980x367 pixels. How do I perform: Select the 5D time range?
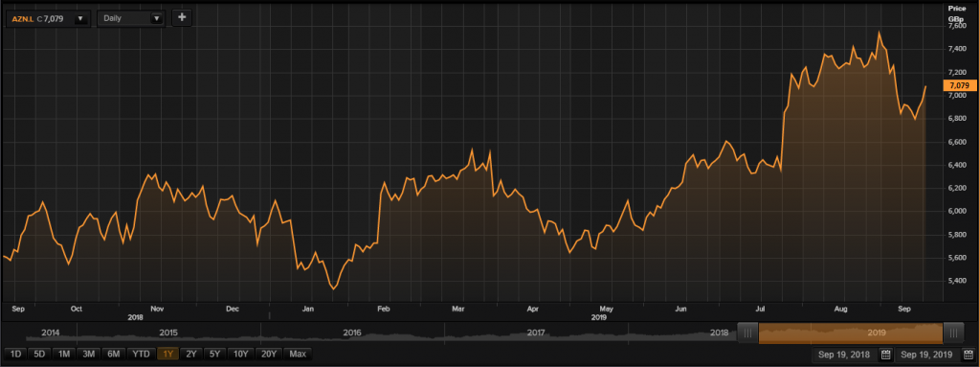pyautogui.click(x=39, y=354)
